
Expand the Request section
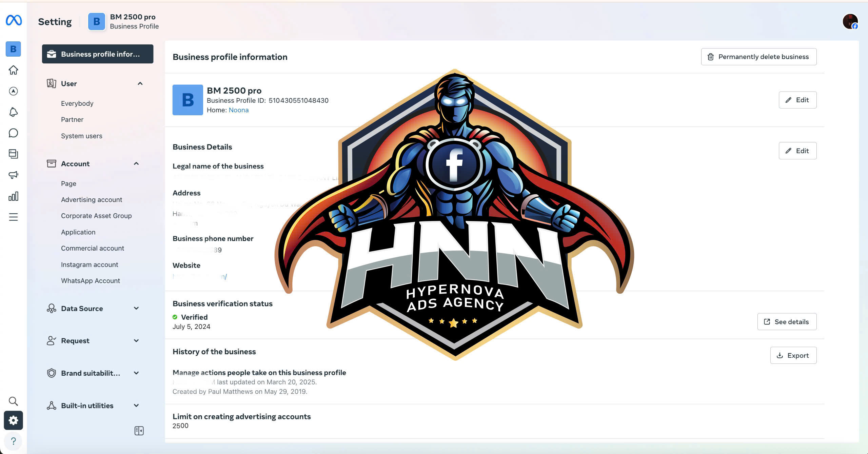93,341
